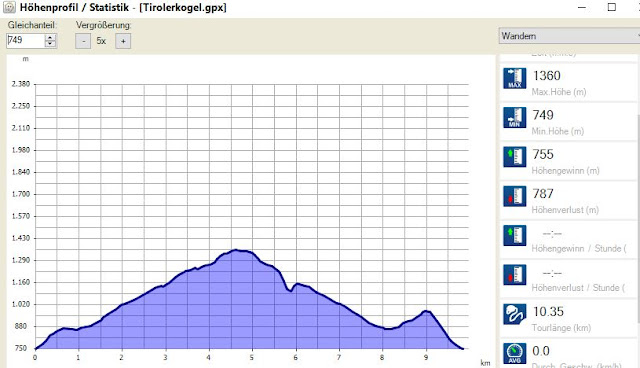Click the Höhenverlust (m) label

(x=565, y=210)
